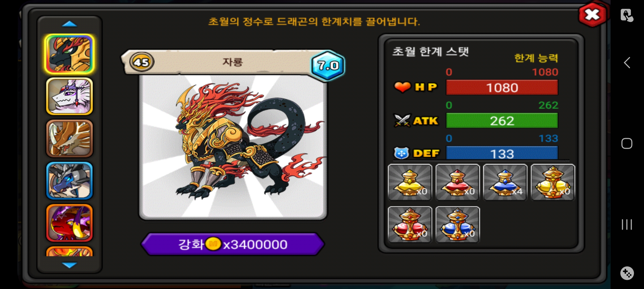Tap the Android back navigation arrow
Viewport: 644px width, 289px height.
click(x=627, y=63)
